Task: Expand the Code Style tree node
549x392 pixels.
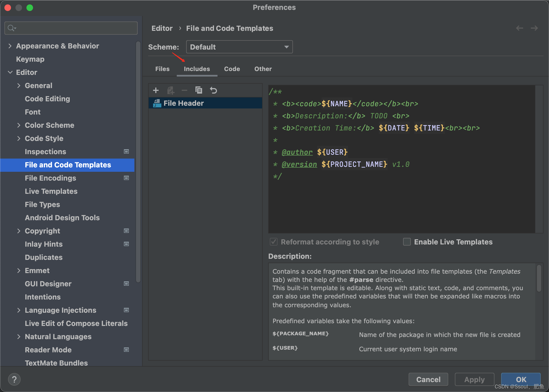Action: (x=19, y=138)
